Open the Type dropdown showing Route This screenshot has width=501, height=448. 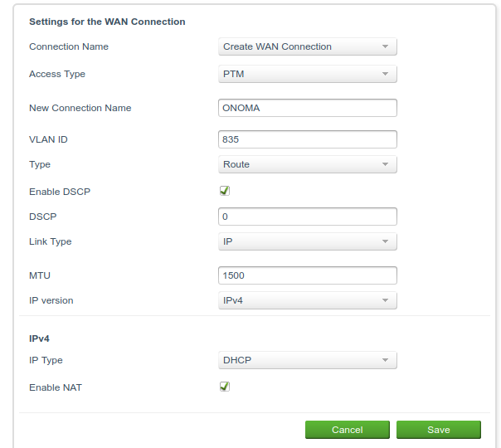point(308,164)
